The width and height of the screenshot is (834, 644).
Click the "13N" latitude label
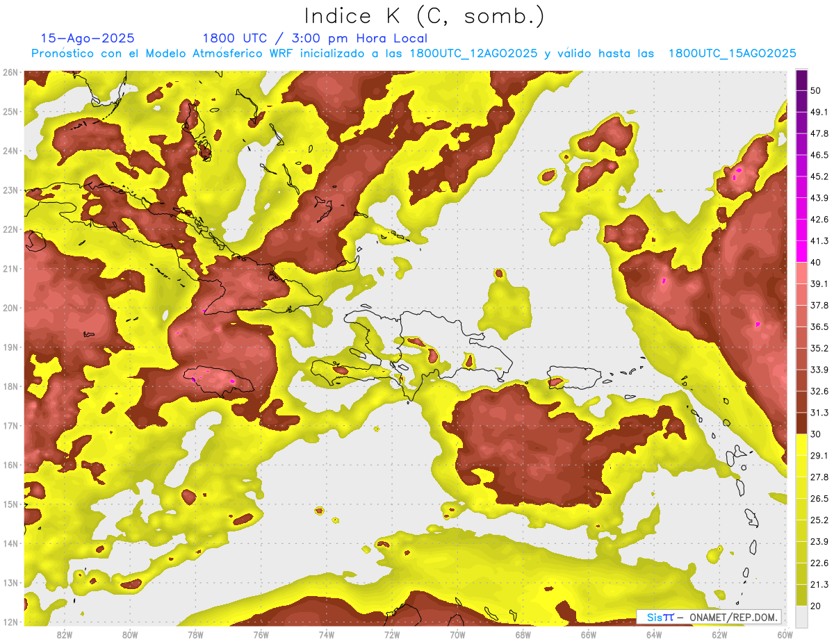(10, 582)
